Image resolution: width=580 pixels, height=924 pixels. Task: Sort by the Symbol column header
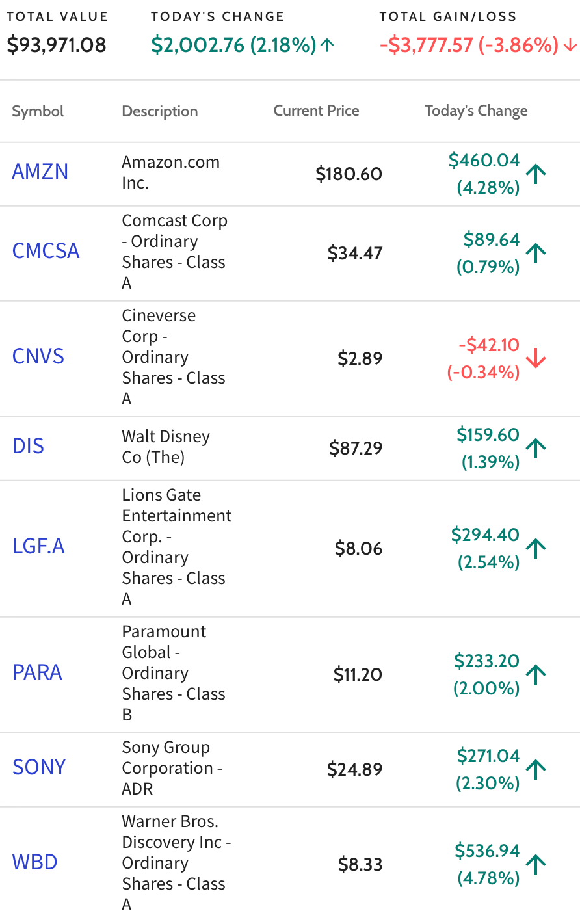(38, 111)
